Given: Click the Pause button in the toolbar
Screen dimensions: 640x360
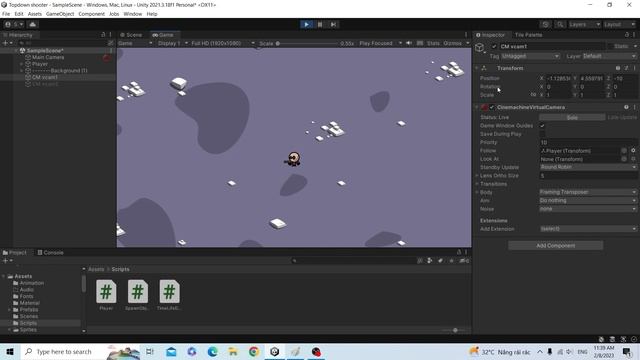Looking at the screenshot, I should [320, 24].
